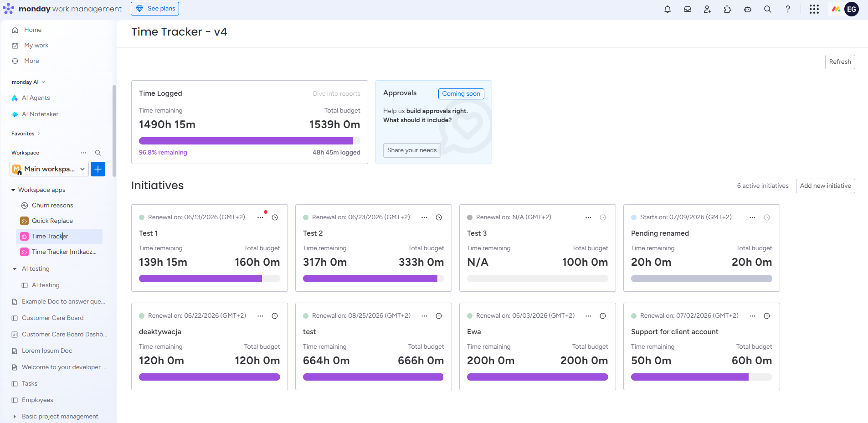Viewport: 868px width, 423px height.
Task: Open the Main workspace dropdown
Action: 49,169
